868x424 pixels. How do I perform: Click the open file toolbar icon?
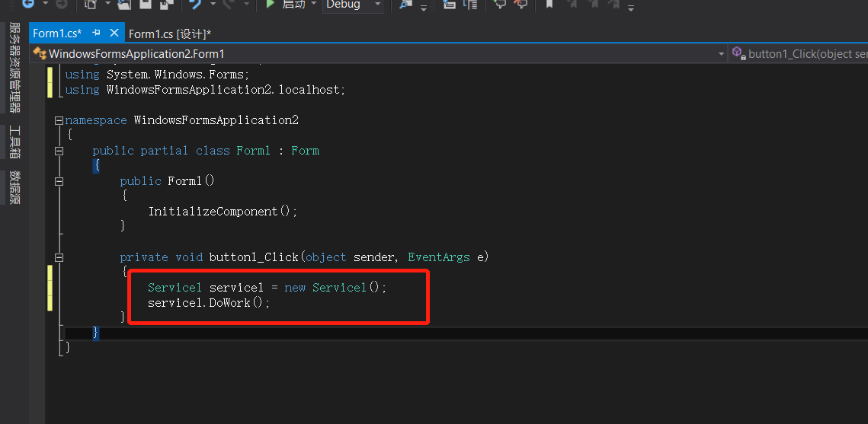tap(124, 4)
